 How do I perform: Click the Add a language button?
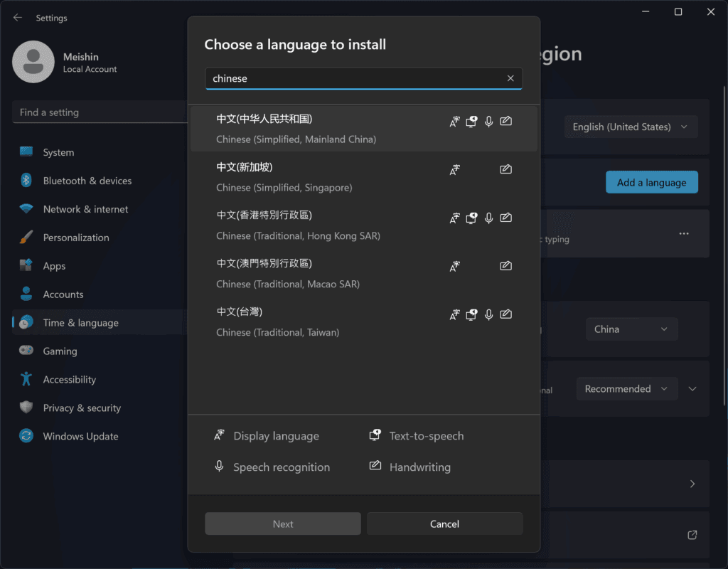coord(651,182)
